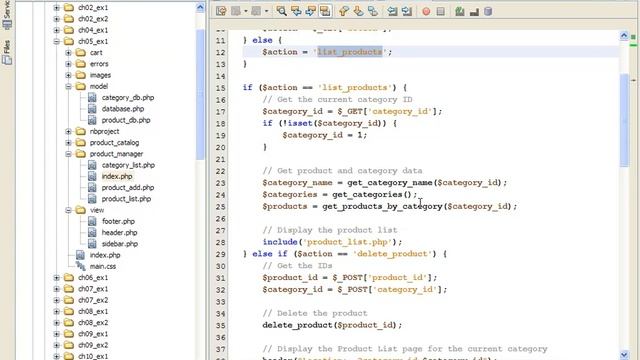The width and height of the screenshot is (640, 360).
Task: Expand the errors folder
Action: [x=69, y=64]
